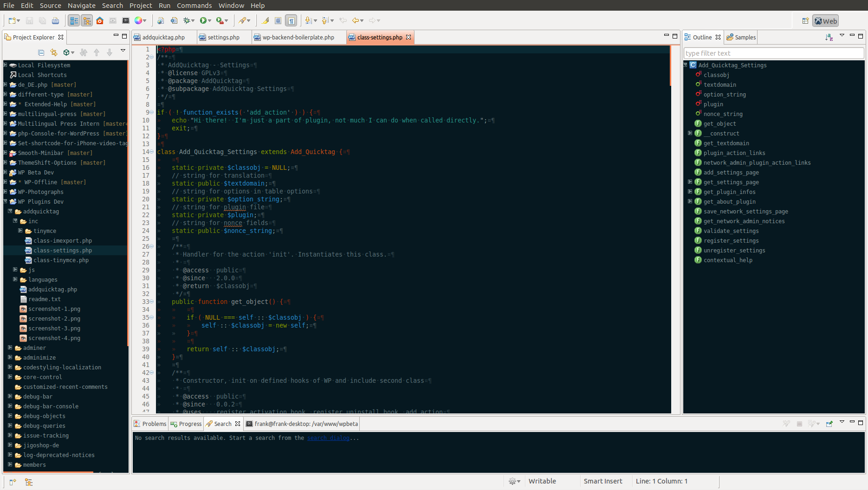Viewport: 868px width, 490px height.
Task: Click the Run External Tools icon
Action: point(220,20)
